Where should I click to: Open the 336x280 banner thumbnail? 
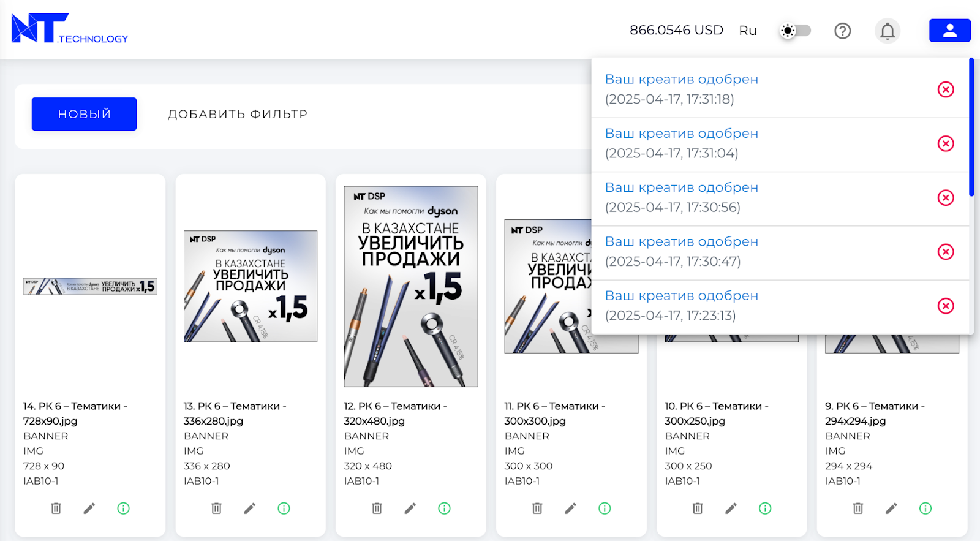click(251, 286)
